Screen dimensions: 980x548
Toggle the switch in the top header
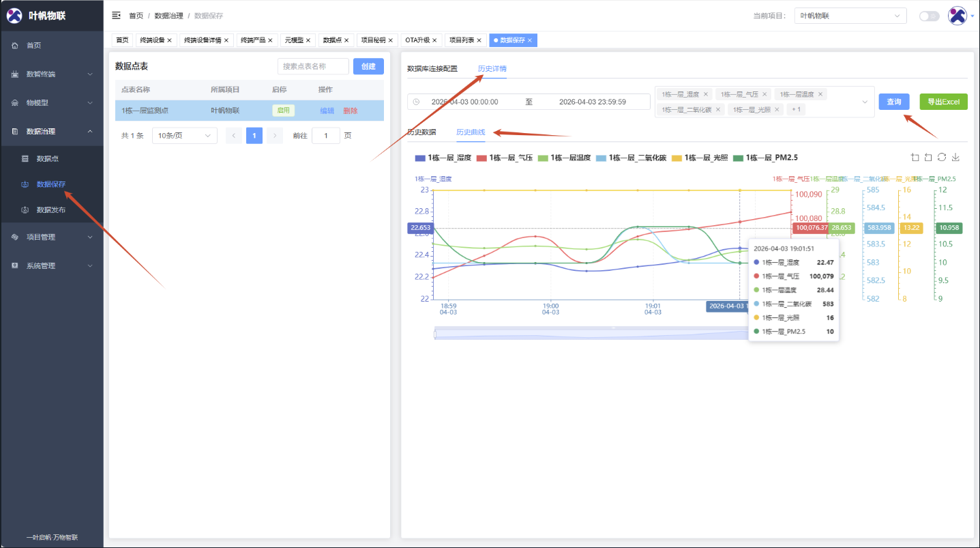click(x=929, y=16)
